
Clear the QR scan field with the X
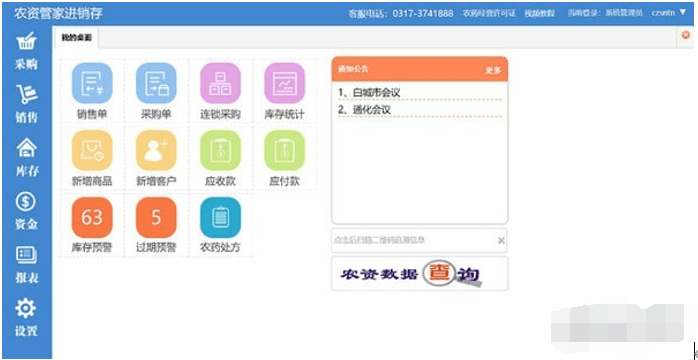(501, 240)
